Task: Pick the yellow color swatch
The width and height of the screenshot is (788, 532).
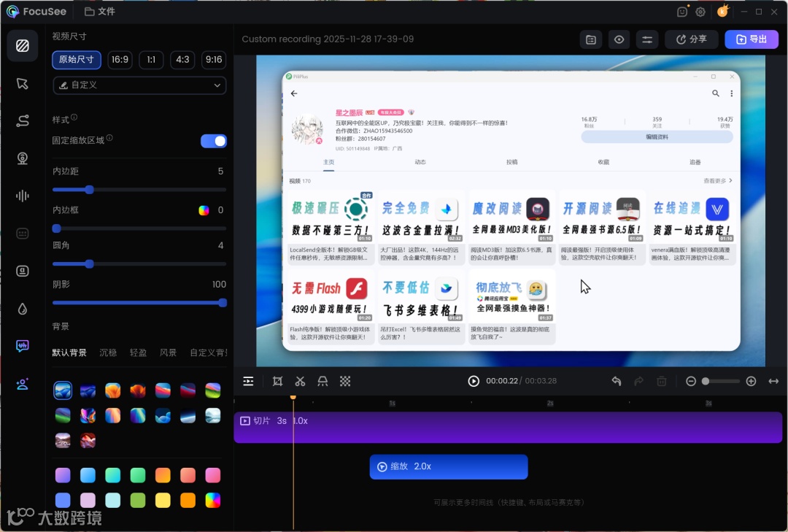Action: pyautogui.click(x=163, y=501)
